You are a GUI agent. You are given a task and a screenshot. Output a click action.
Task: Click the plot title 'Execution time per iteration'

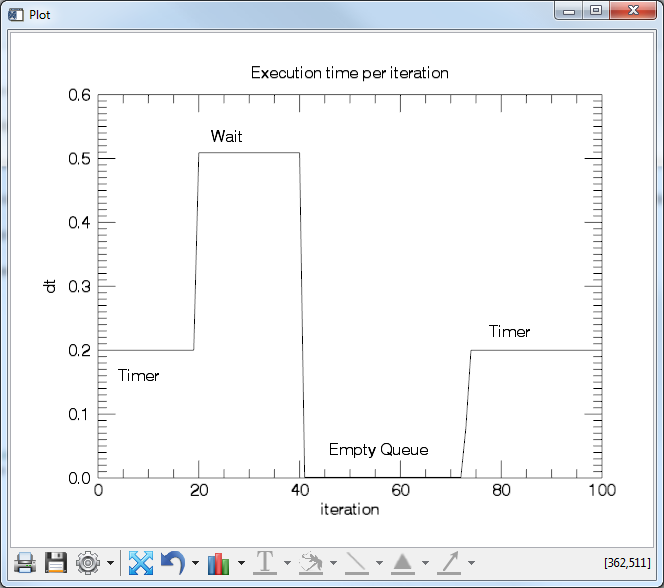[349, 73]
